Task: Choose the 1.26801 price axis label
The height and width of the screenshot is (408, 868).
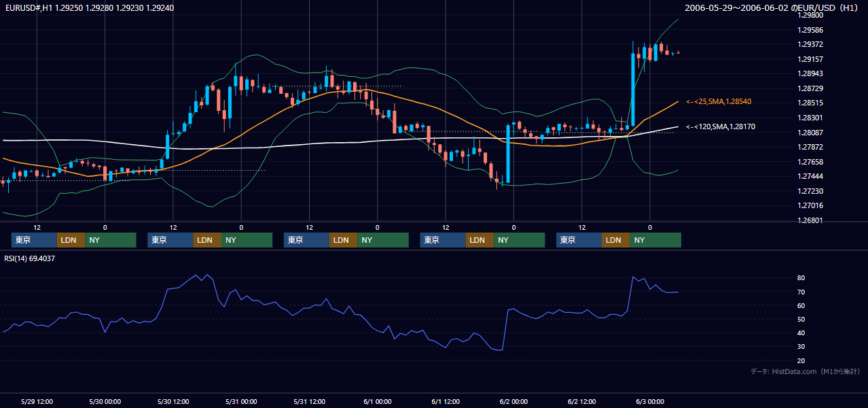Action: pyautogui.click(x=810, y=220)
